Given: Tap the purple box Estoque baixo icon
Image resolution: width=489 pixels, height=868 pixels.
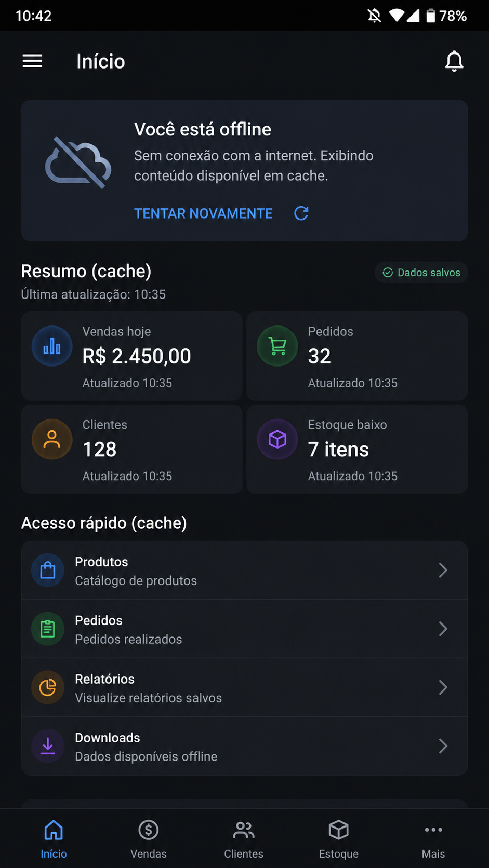Looking at the screenshot, I should 277,439.
